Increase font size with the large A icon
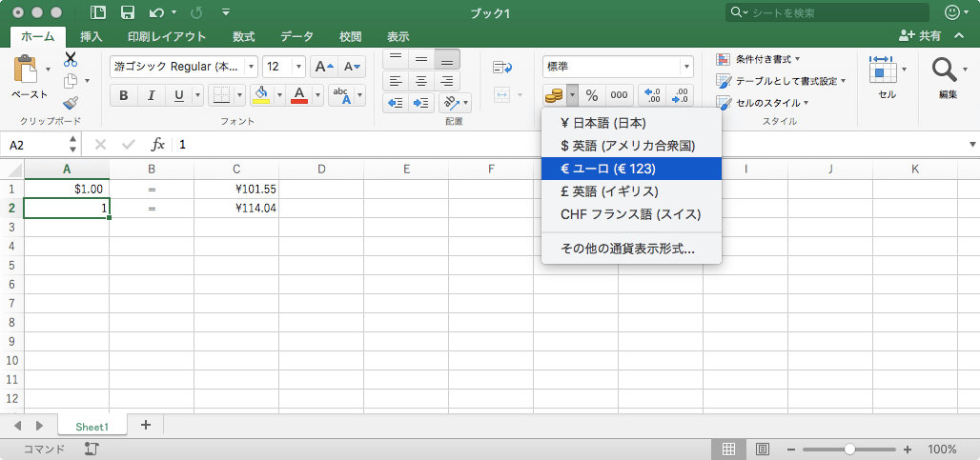This screenshot has height=460, width=980. click(x=324, y=66)
